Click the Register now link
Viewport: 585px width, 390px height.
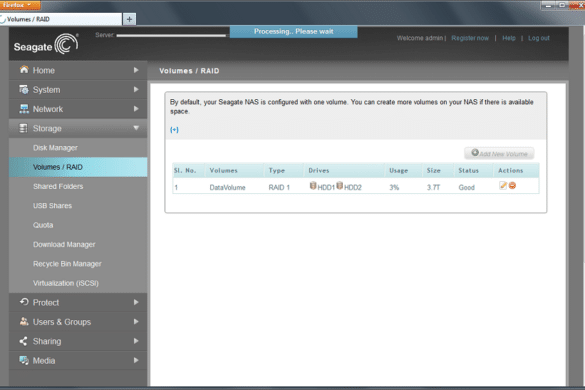[x=470, y=38]
